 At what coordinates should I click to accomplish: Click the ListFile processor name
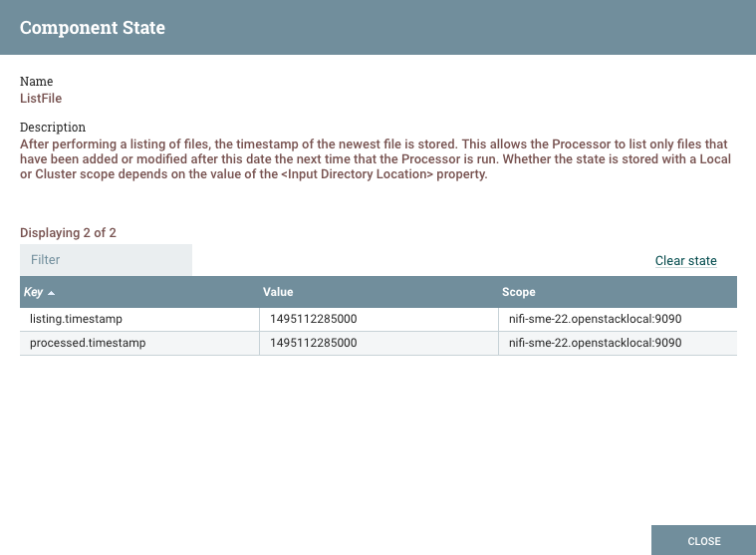click(x=41, y=99)
